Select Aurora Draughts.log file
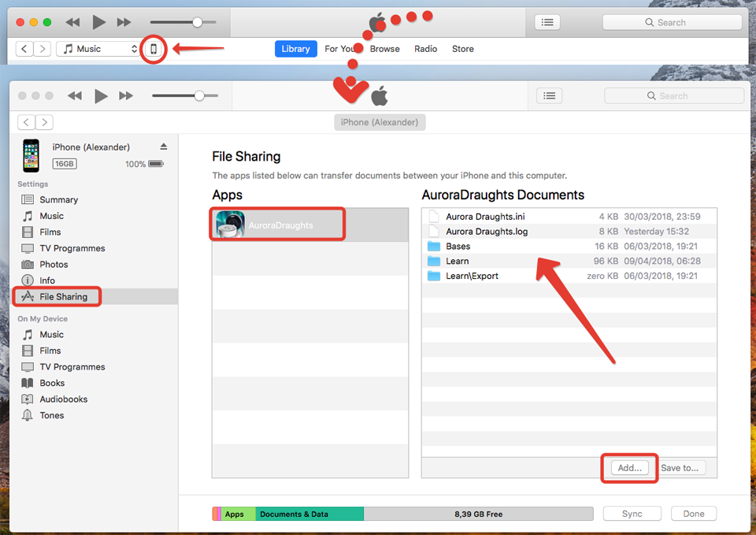The image size is (756, 535). pos(569,232)
